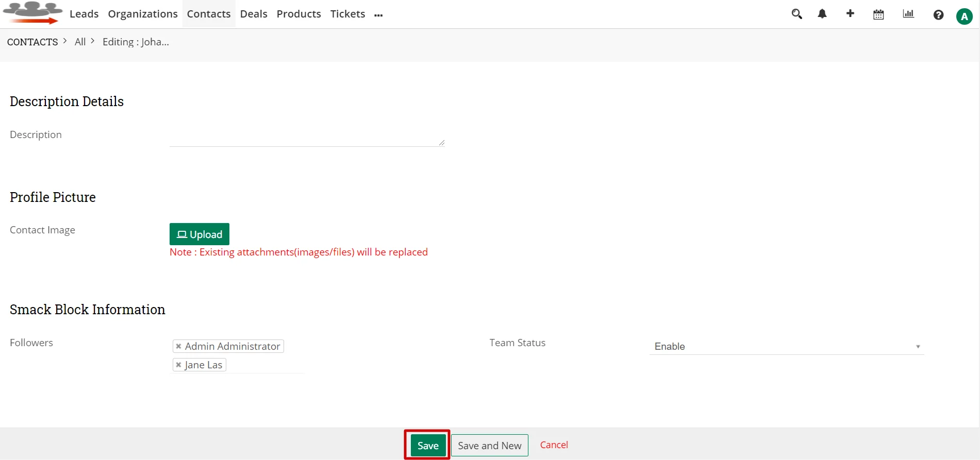Click the quick create plus icon
The width and height of the screenshot is (980, 460).
(x=850, y=14)
